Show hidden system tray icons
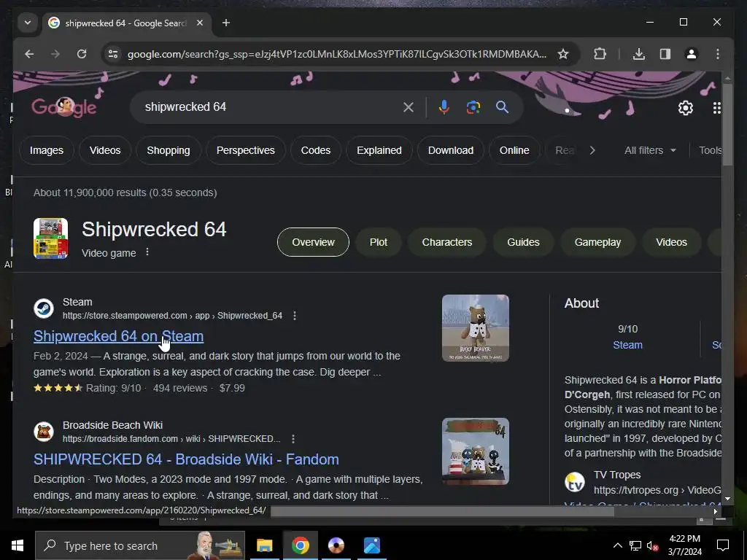The image size is (747, 560). tap(617, 545)
